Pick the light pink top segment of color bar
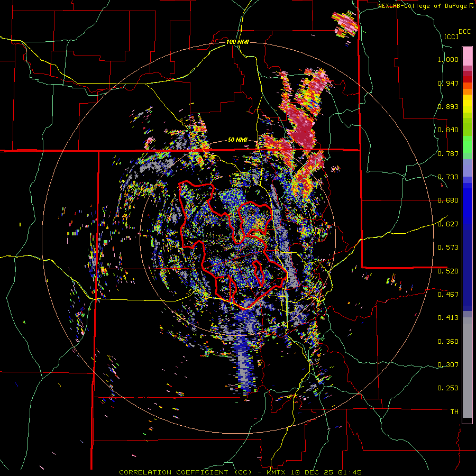 click(x=467, y=56)
